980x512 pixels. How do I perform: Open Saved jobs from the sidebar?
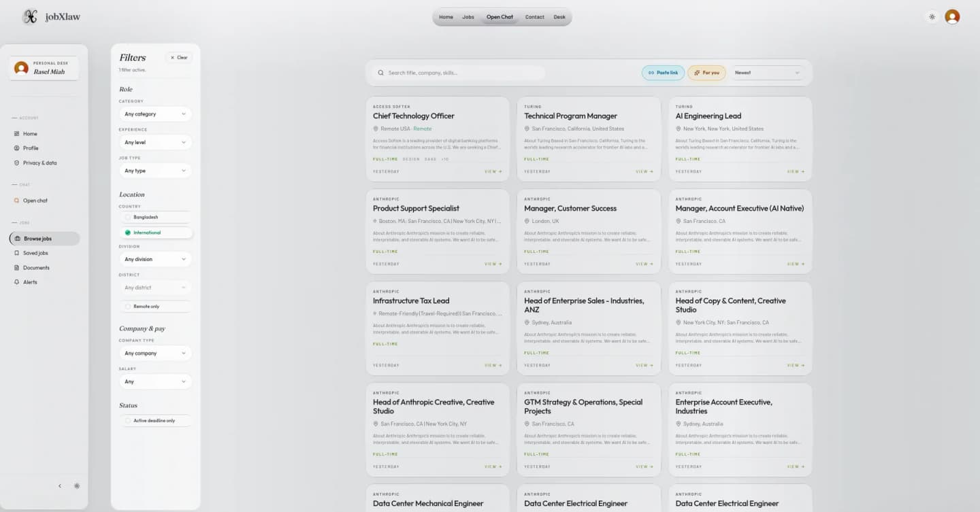(35, 253)
